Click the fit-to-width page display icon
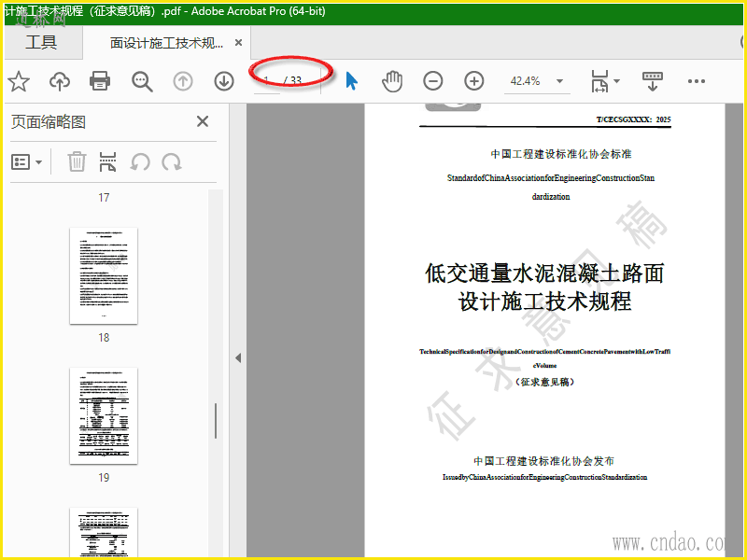 click(599, 81)
